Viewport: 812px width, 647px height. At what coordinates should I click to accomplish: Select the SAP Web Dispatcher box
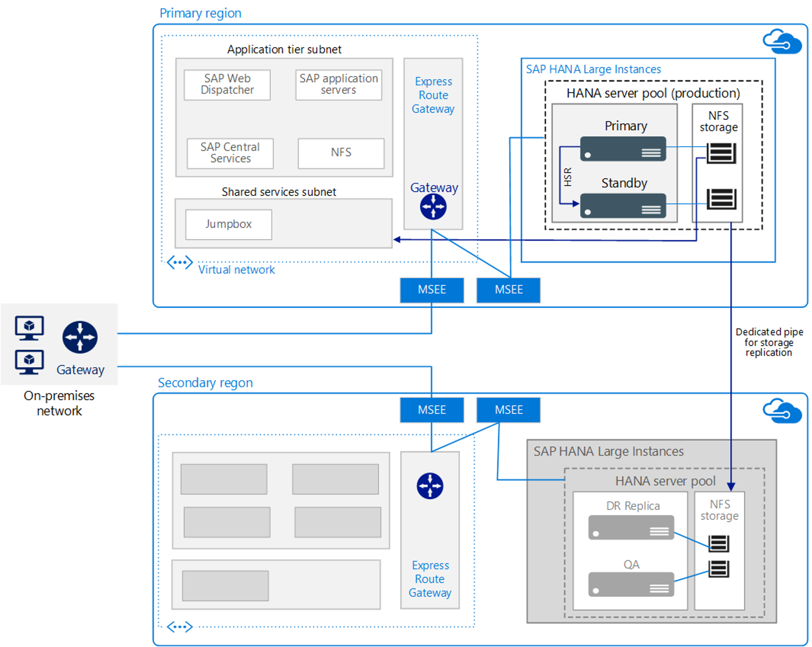pyautogui.click(x=227, y=85)
